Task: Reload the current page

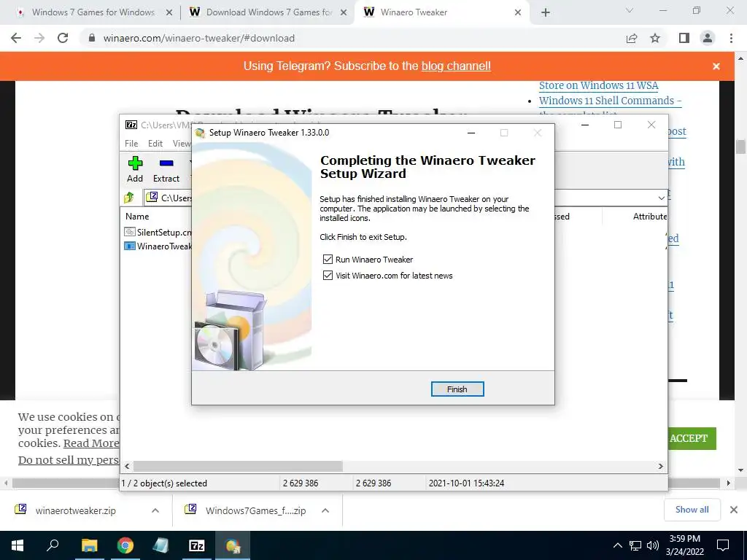Action: [x=63, y=38]
